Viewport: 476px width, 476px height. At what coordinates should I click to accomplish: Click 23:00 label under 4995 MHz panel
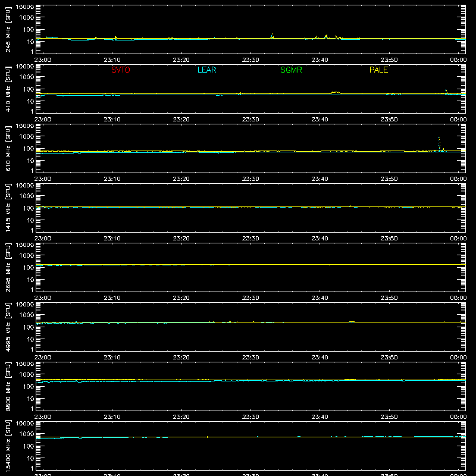click(x=43, y=358)
